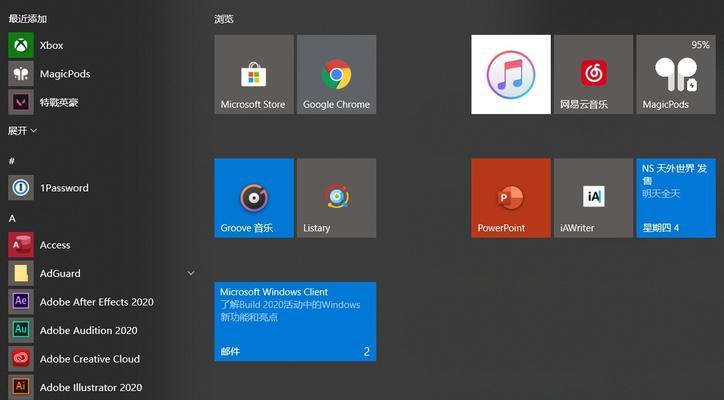Click the A letter index header

[x=12, y=218]
